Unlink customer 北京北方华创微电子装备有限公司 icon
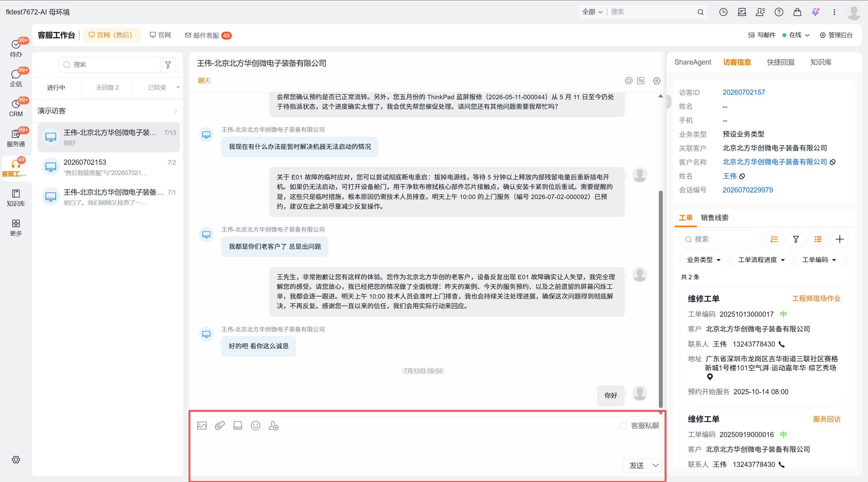Screen dimensions: 868x482 click(x=833, y=162)
